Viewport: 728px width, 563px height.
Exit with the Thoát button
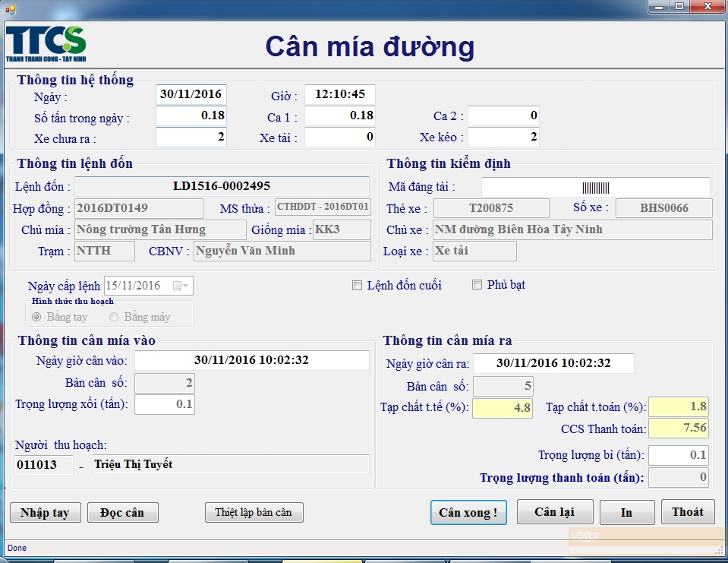coord(688,511)
